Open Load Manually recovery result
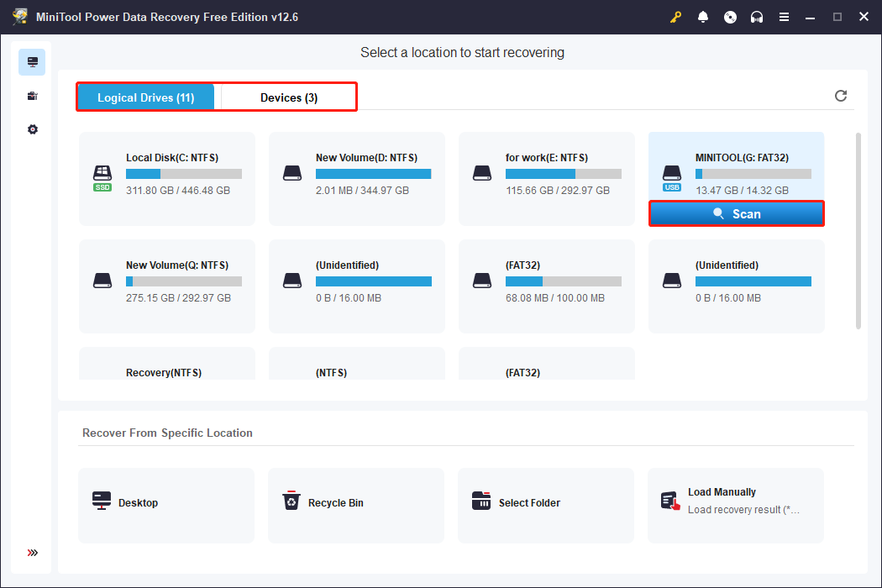Viewport: 882px width, 588px height. click(736, 506)
